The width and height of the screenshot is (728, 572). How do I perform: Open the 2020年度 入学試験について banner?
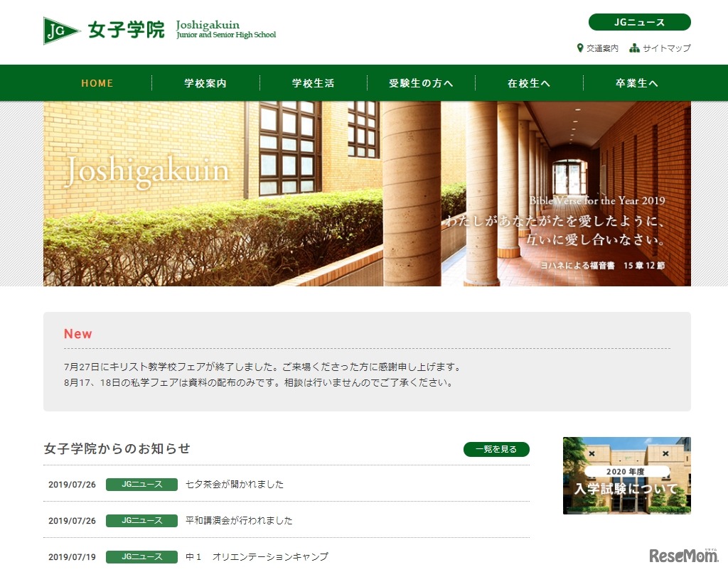[x=626, y=475]
